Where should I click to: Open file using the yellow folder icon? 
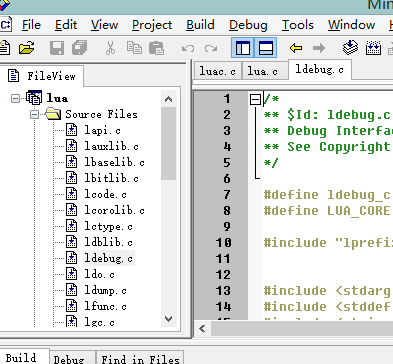27,48
